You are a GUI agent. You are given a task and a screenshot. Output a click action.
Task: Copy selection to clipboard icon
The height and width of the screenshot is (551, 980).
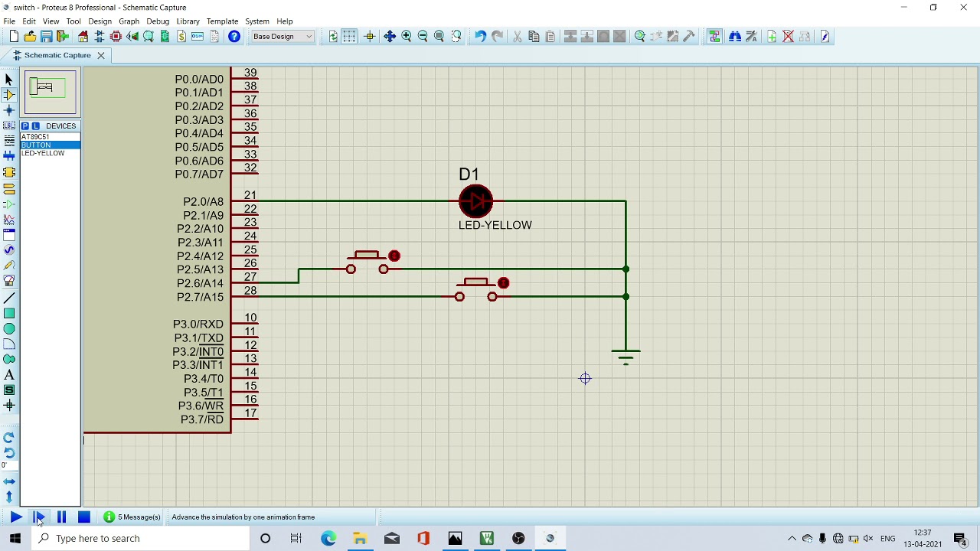(x=534, y=36)
